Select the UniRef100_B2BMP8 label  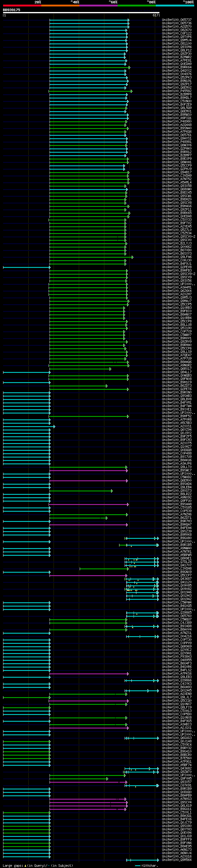coord(176,94)
